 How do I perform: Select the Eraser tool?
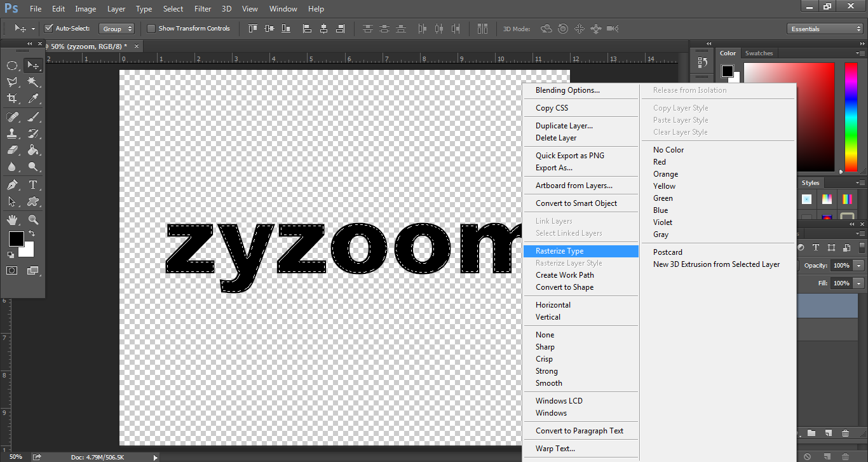(12, 150)
